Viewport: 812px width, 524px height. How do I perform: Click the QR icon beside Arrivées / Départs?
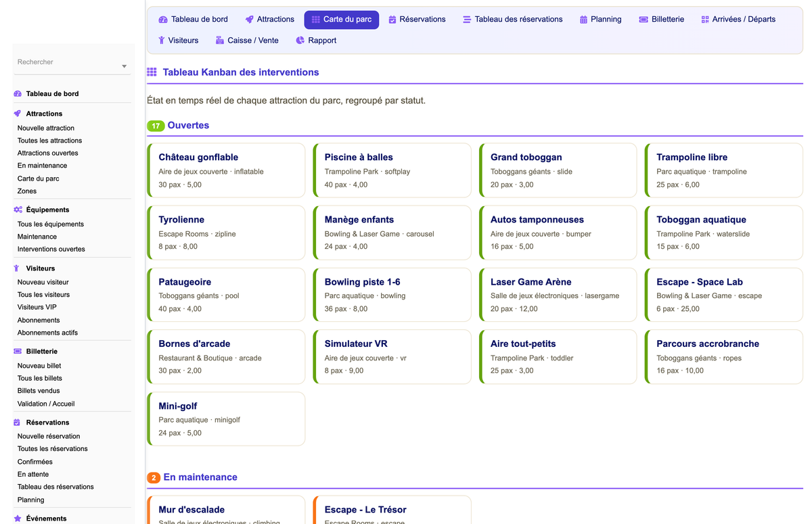pyautogui.click(x=705, y=20)
